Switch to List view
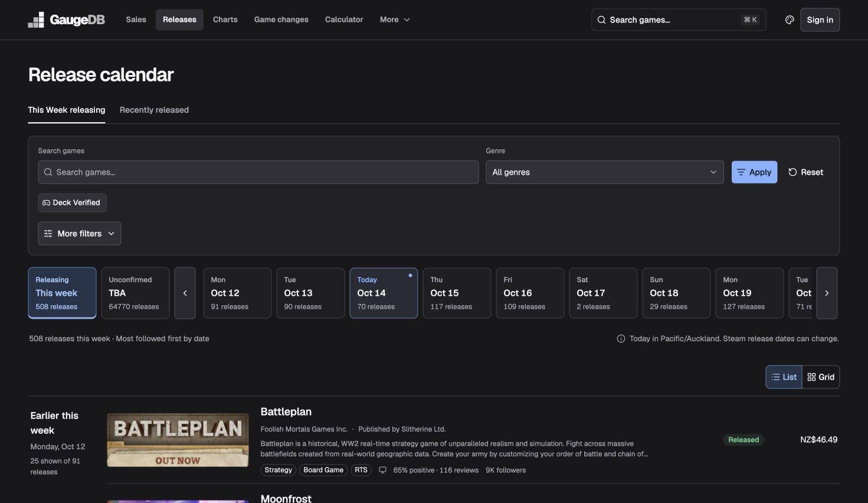This screenshot has width=868, height=503. point(784,377)
